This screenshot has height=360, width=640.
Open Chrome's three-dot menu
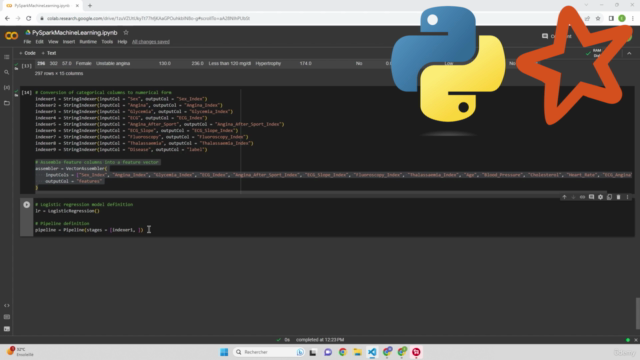(x=633, y=18)
